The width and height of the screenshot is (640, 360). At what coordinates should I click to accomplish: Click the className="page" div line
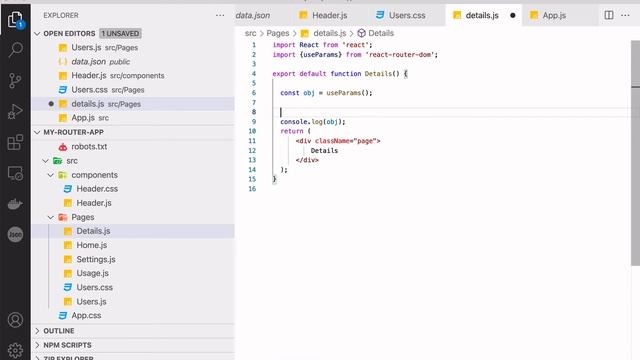(338, 141)
